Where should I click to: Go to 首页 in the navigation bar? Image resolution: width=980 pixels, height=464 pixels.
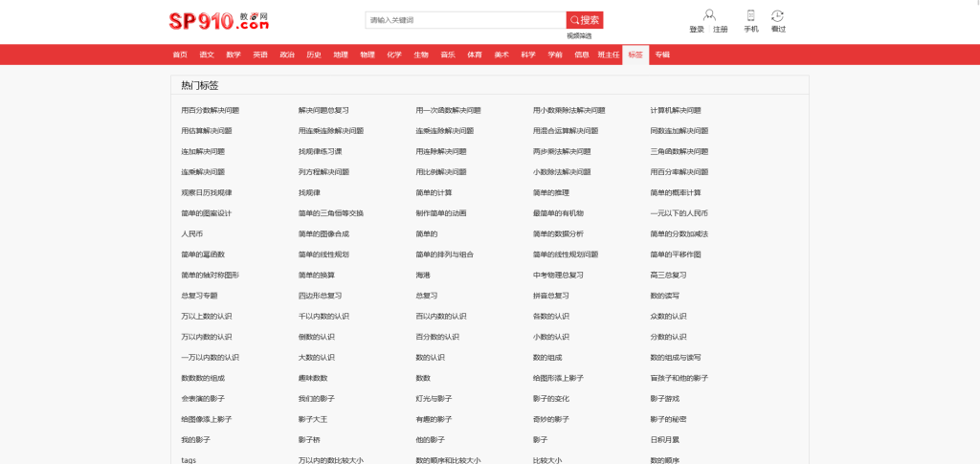(180, 55)
